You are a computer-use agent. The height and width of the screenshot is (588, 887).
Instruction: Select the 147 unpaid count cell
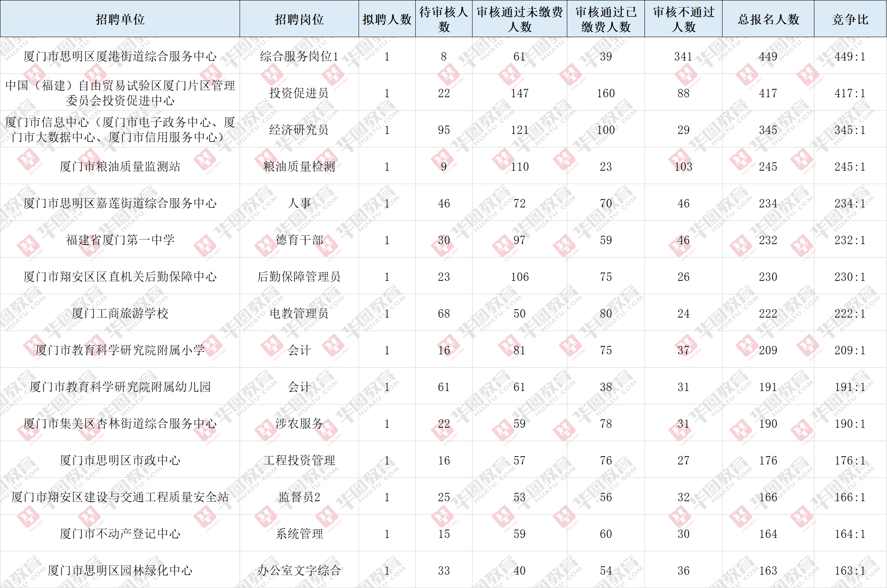coord(520,92)
